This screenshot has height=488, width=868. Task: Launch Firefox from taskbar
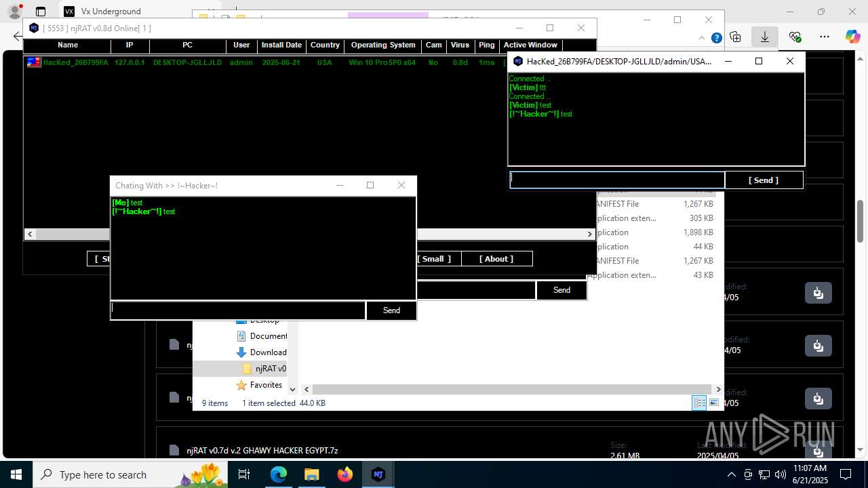[345, 474]
